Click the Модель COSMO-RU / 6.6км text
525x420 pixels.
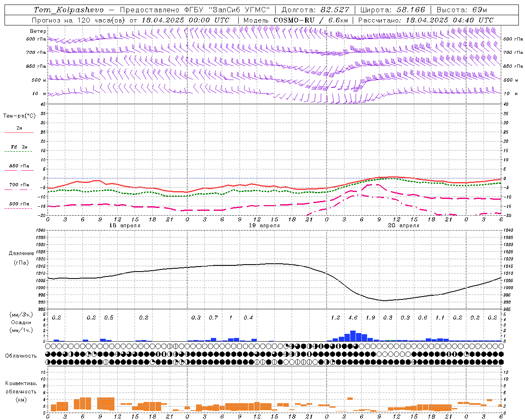point(295,20)
